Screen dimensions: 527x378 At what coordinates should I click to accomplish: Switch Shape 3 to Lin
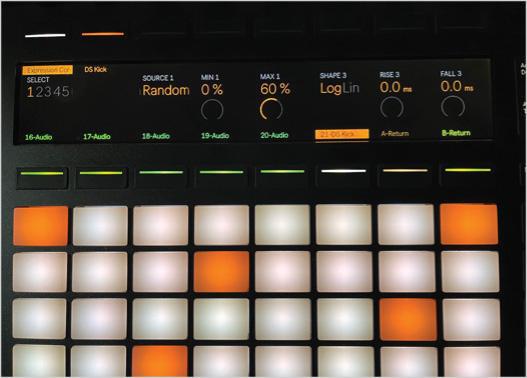[351, 88]
